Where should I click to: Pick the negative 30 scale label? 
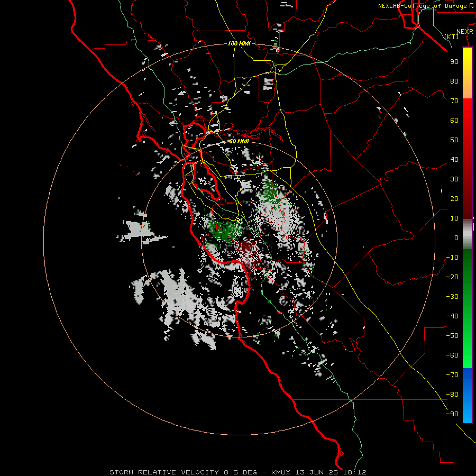pos(452,297)
